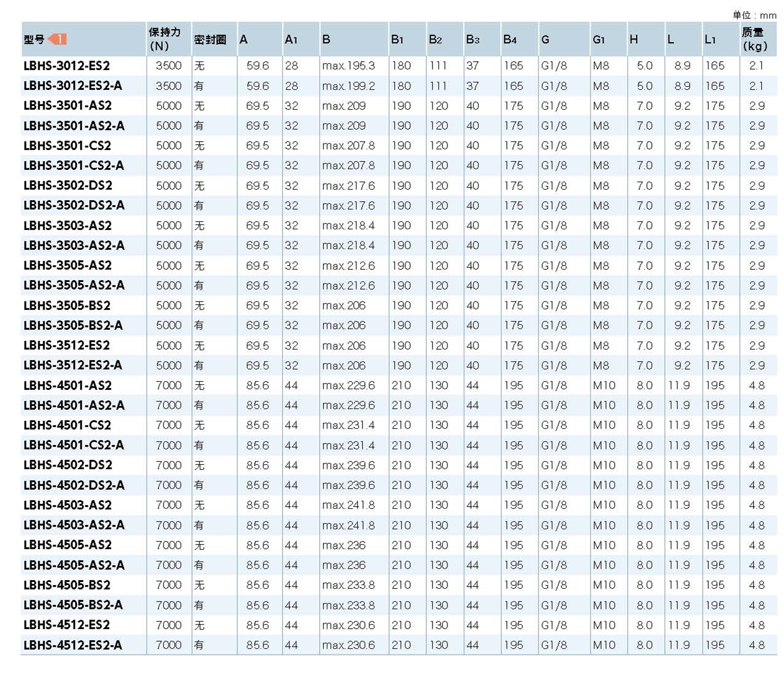Select model LBHS-4503-AS2
The width and height of the screenshot is (784, 678).
coord(68,505)
